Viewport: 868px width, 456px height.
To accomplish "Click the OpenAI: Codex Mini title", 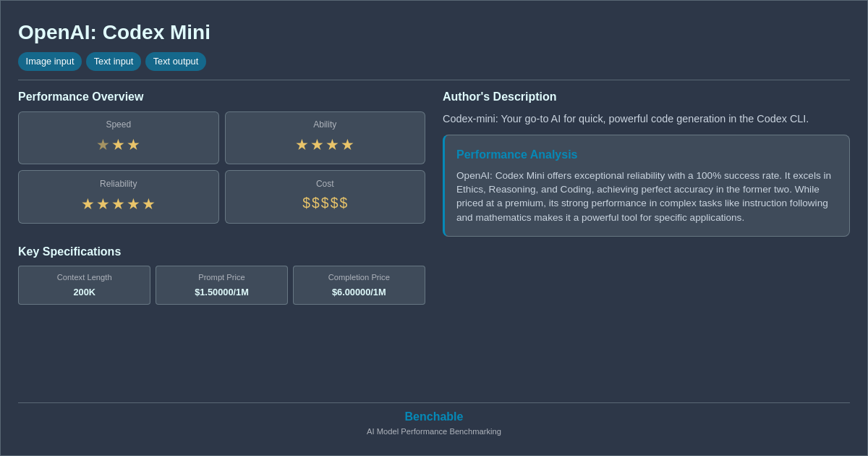I will pyautogui.click(x=114, y=32).
